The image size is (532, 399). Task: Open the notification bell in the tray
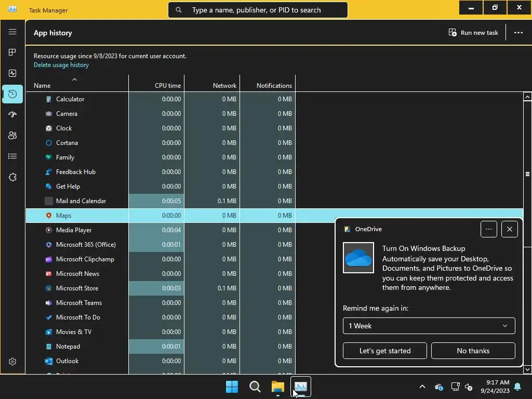pos(518,387)
